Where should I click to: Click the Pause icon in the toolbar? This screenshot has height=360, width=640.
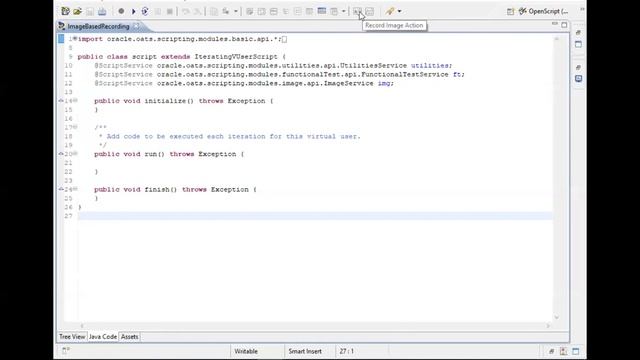(158, 11)
